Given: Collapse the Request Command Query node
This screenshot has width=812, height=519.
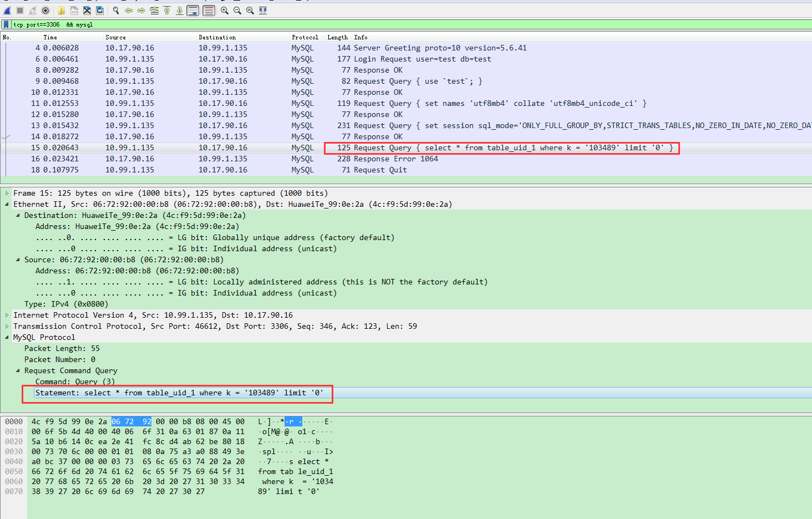Looking at the screenshot, I should click(18, 370).
